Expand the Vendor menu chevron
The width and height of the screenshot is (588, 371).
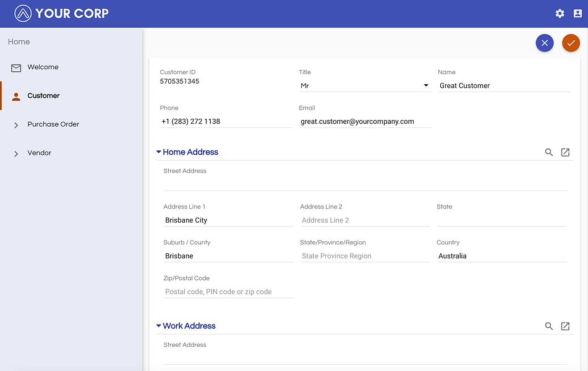pos(16,153)
